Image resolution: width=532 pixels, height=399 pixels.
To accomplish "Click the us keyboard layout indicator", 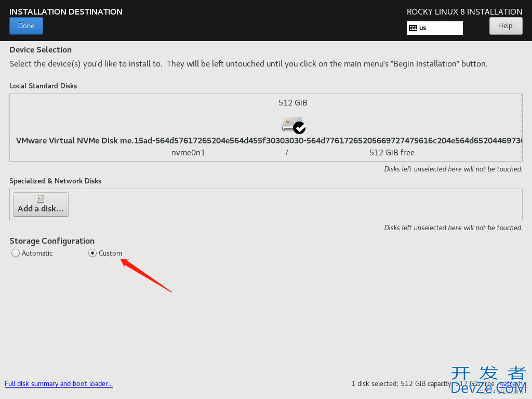I will (x=435, y=28).
